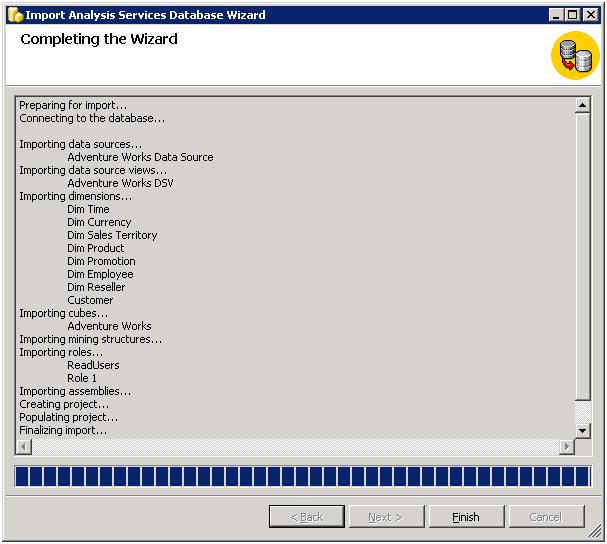
Task: Click the 'Completing the Wizard' heading
Action: (x=99, y=39)
